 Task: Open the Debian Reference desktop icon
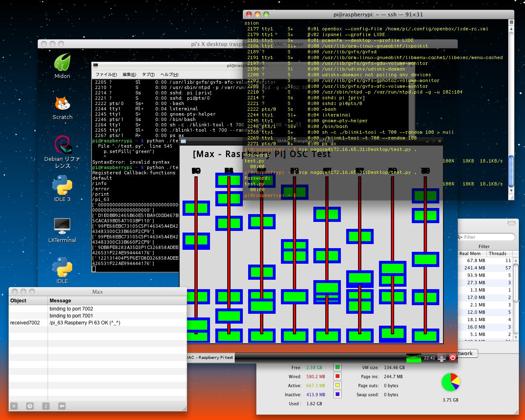(x=63, y=146)
